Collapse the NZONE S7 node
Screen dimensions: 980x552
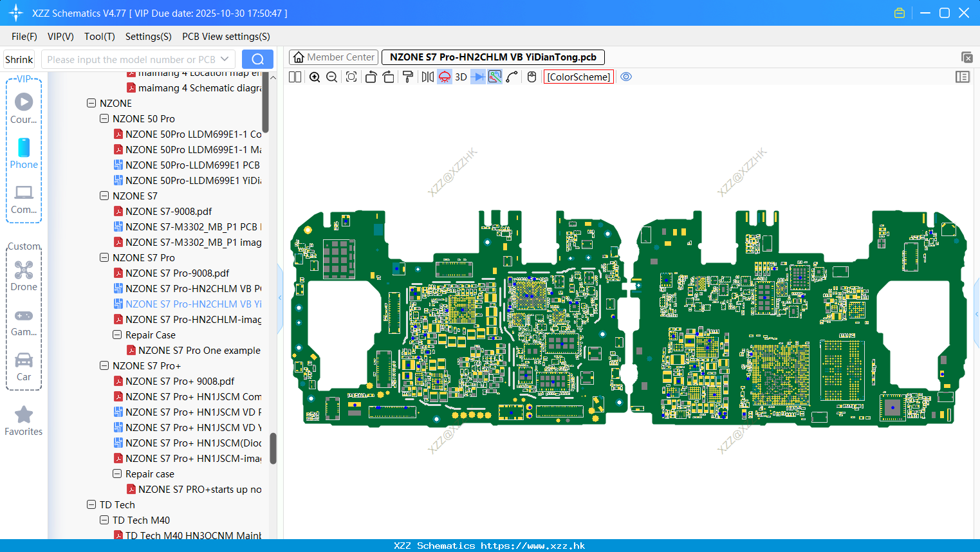[x=104, y=196]
